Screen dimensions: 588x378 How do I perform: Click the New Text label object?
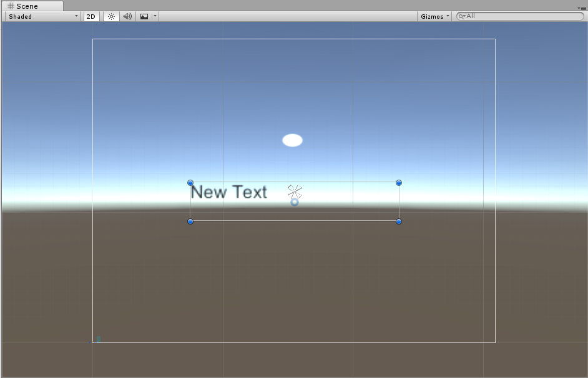click(x=228, y=192)
